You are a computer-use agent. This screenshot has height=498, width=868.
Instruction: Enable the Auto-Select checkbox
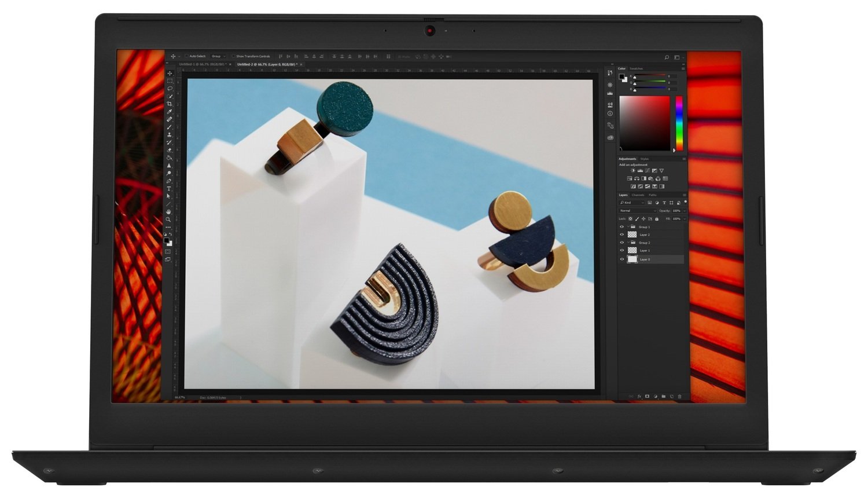click(186, 57)
